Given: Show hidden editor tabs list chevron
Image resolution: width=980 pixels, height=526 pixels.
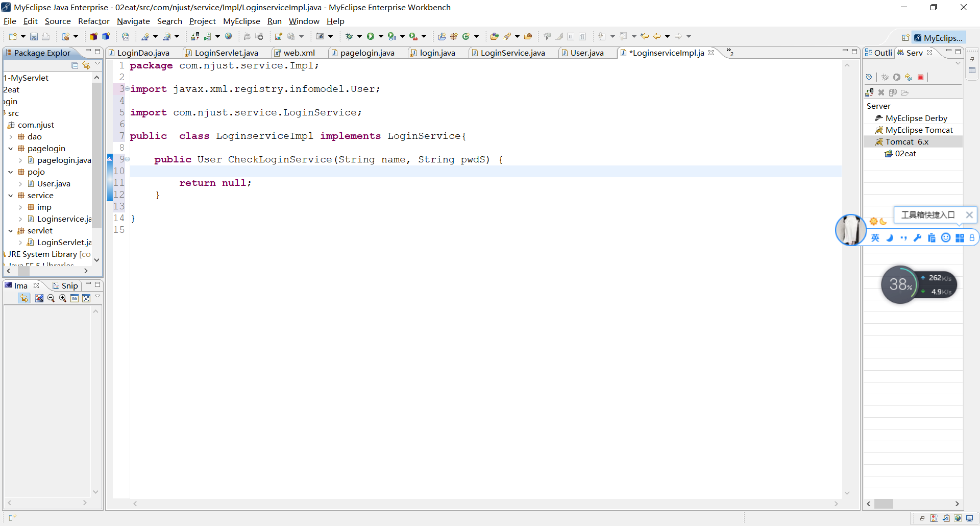Looking at the screenshot, I should (730, 52).
